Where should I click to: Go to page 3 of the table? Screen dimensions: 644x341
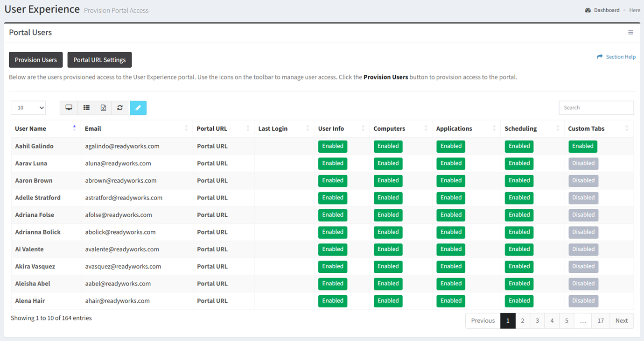[537, 321]
